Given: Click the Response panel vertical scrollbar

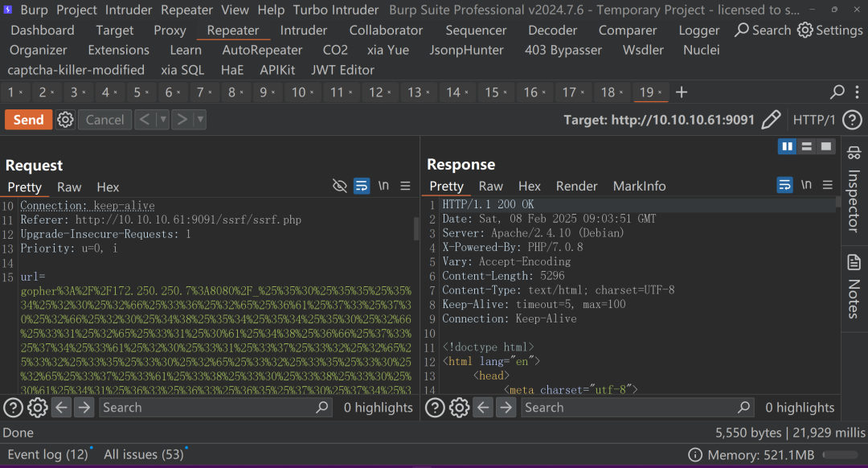Looking at the screenshot, I should tap(838, 202).
